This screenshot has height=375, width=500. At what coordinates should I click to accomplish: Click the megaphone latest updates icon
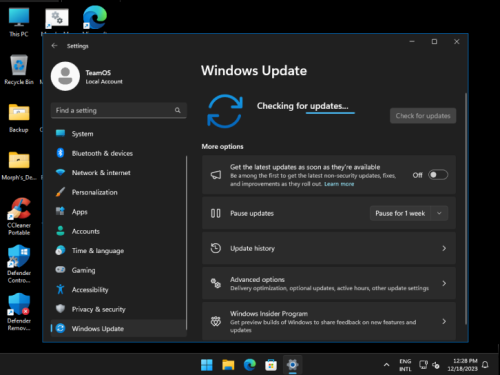216,175
